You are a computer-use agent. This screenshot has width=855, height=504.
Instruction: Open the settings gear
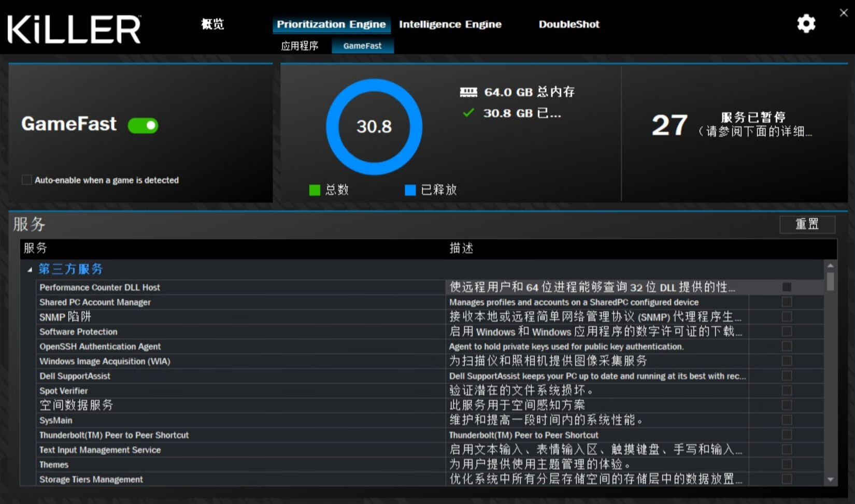click(x=806, y=24)
